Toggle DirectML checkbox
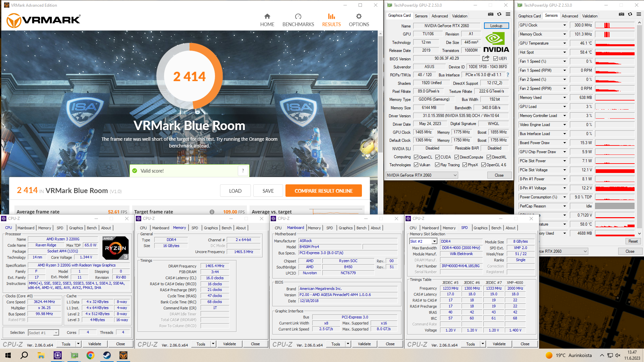Viewport: 644px width, 362px height. (x=489, y=157)
